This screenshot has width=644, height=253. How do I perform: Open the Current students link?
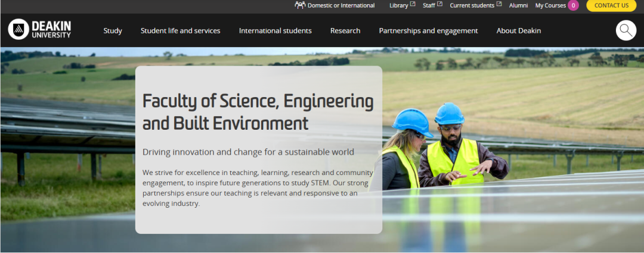click(472, 6)
